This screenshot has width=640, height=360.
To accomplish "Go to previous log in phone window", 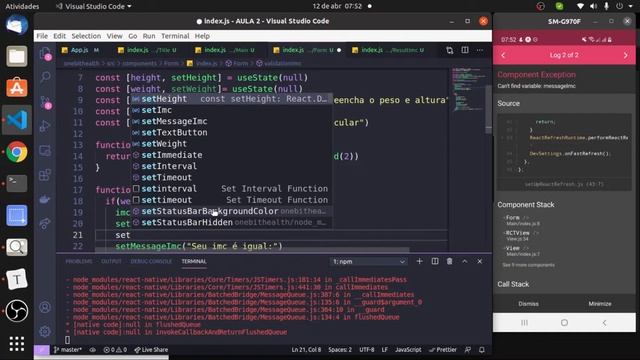I will [x=503, y=55].
